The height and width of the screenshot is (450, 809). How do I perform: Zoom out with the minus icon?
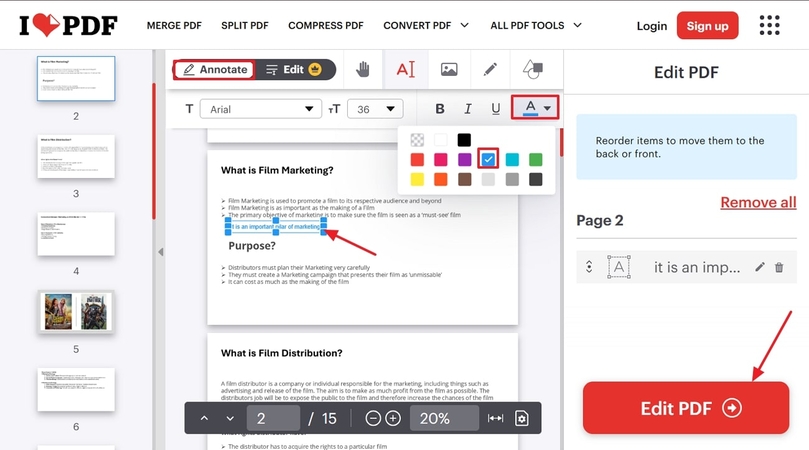(x=373, y=418)
